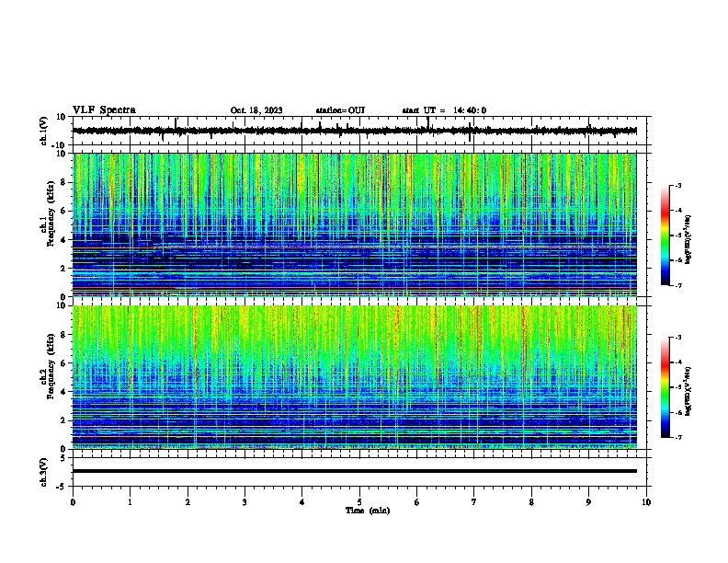Image resolution: width=728 pixels, height=563 pixels.
Task: Click the ch.1 spectrogram color scale bar
Action: click(x=665, y=236)
